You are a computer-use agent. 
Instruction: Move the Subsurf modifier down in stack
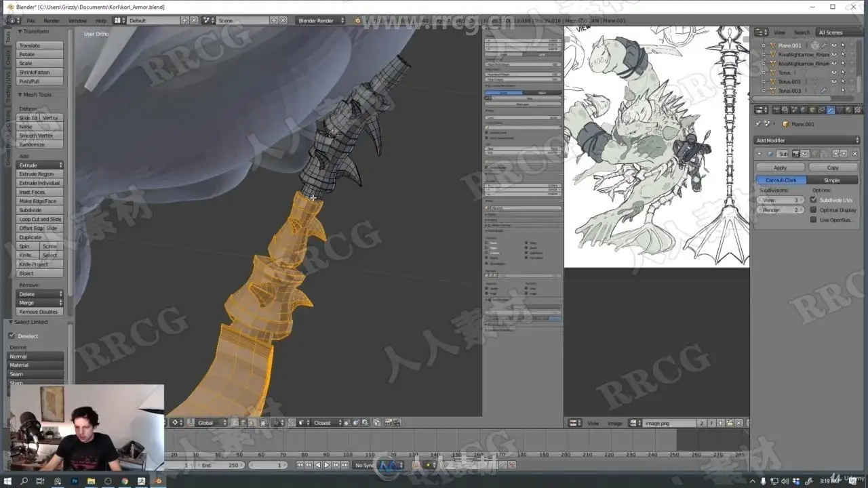click(x=844, y=154)
